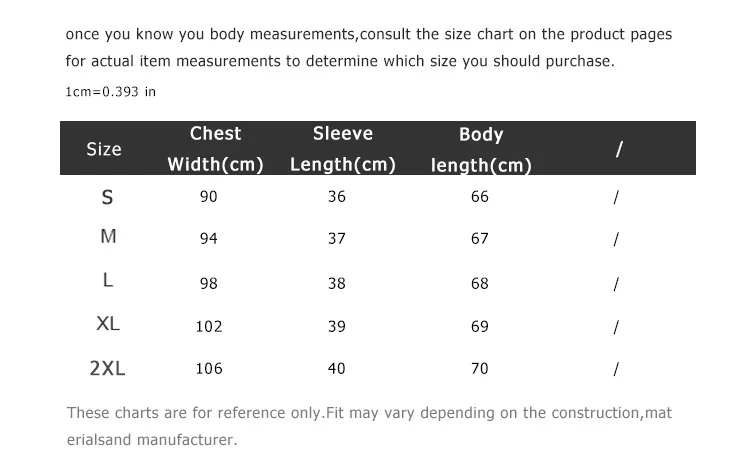Click the Body length(cm) header
This screenshot has height=472, width=750.
(481, 150)
